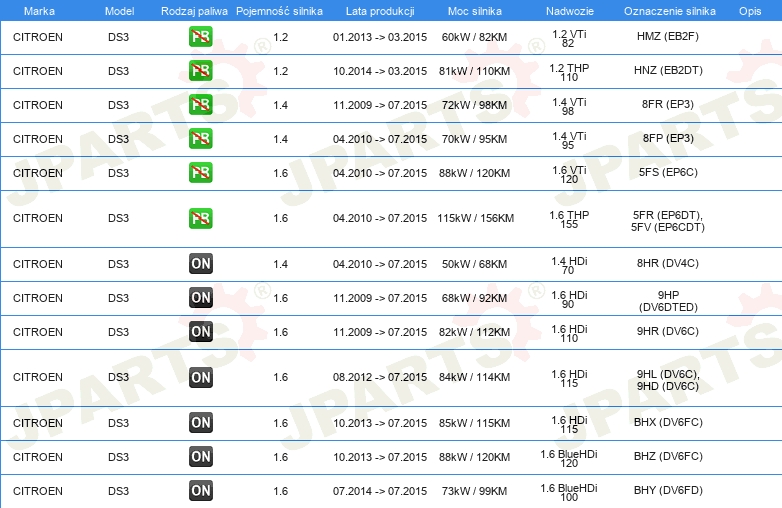Select engine code 9HP (DV6DTED)

pyautogui.click(x=668, y=301)
